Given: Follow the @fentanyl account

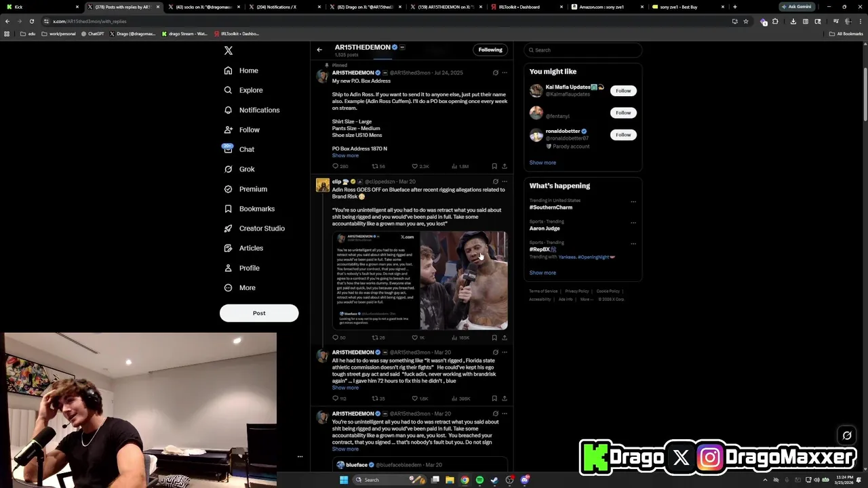Looking at the screenshot, I should [623, 113].
